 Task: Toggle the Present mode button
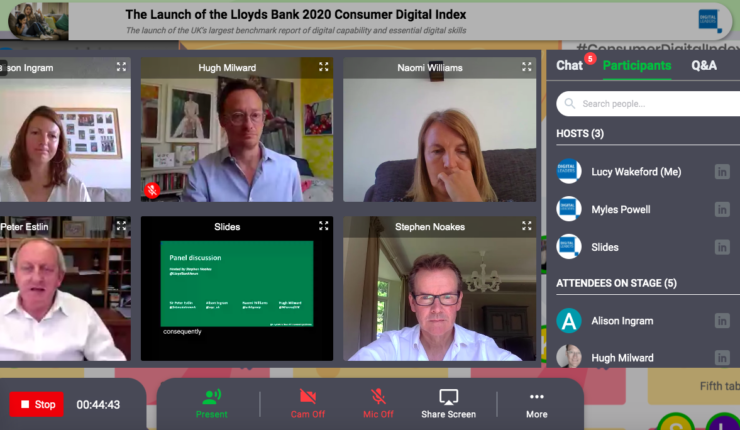point(211,404)
